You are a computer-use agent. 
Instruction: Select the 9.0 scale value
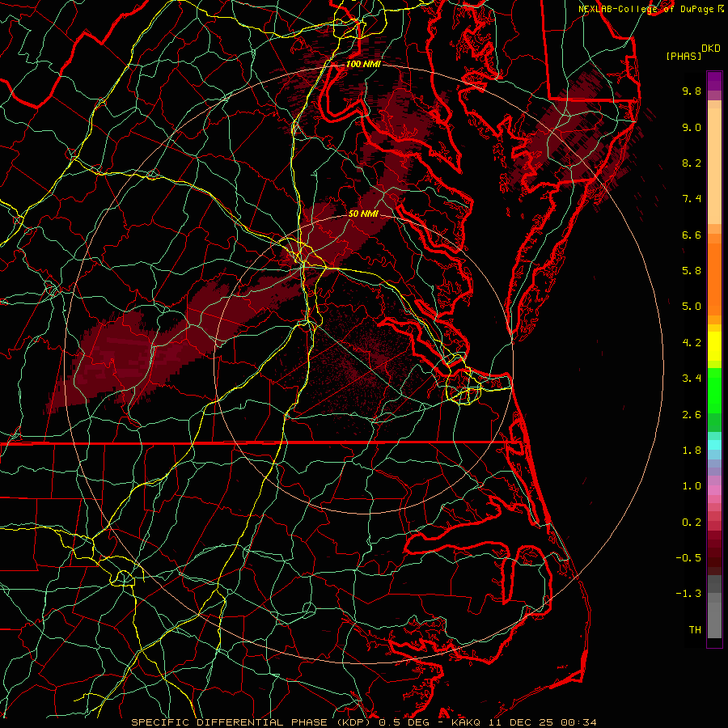692,127
